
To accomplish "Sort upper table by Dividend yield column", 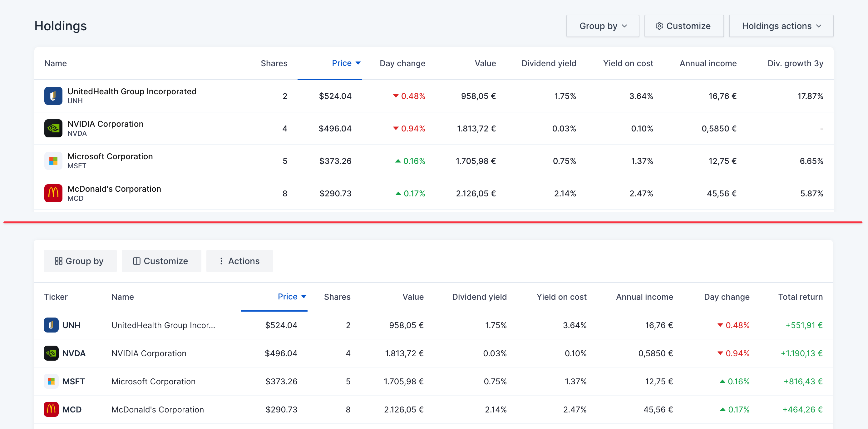I will click(x=549, y=63).
